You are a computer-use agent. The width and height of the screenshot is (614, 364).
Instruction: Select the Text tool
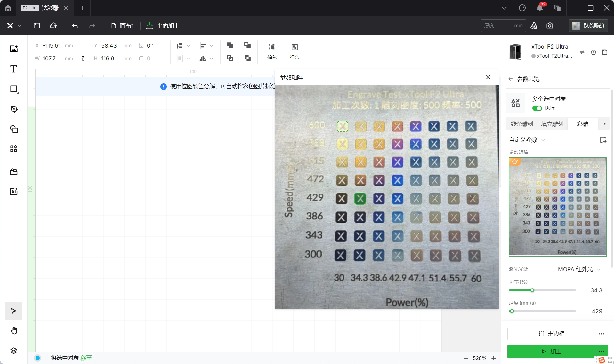click(13, 69)
